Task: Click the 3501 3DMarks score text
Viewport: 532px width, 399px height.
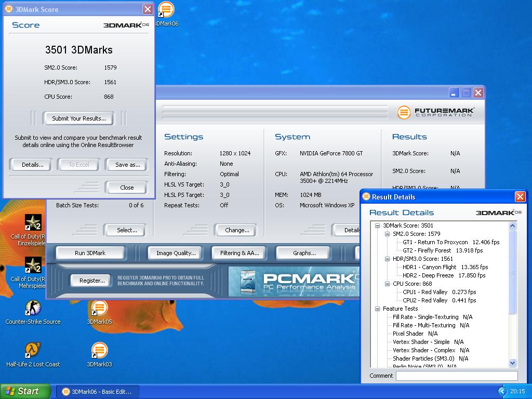Action: pos(79,50)
